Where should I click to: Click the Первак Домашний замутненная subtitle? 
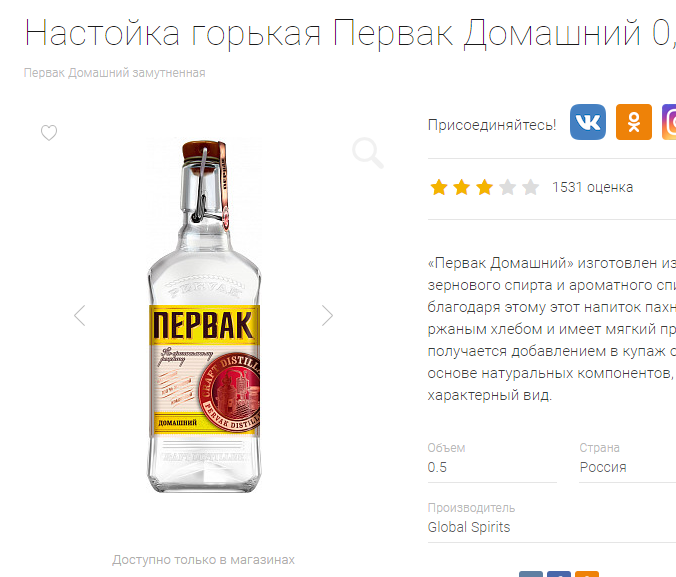coord(114,73)
